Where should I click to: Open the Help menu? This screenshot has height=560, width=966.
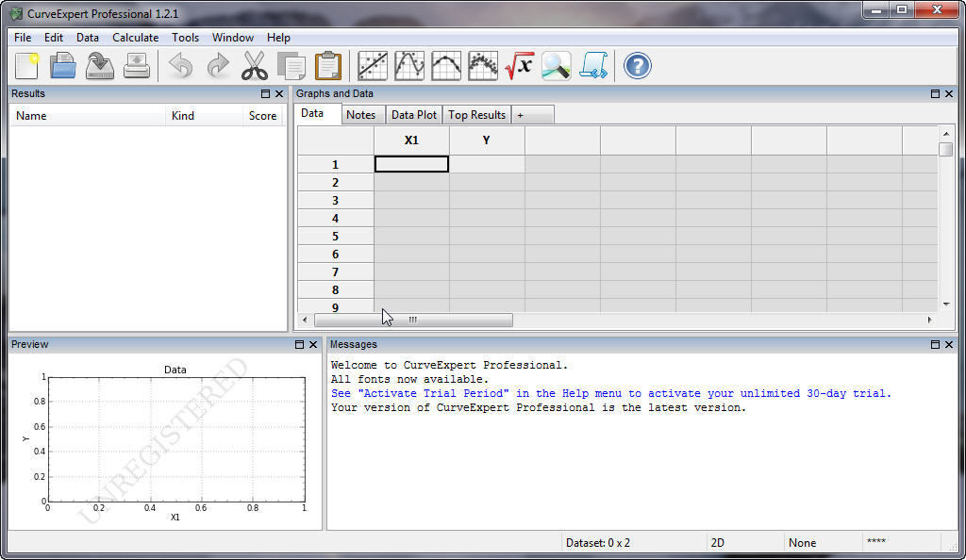[278, 38]
